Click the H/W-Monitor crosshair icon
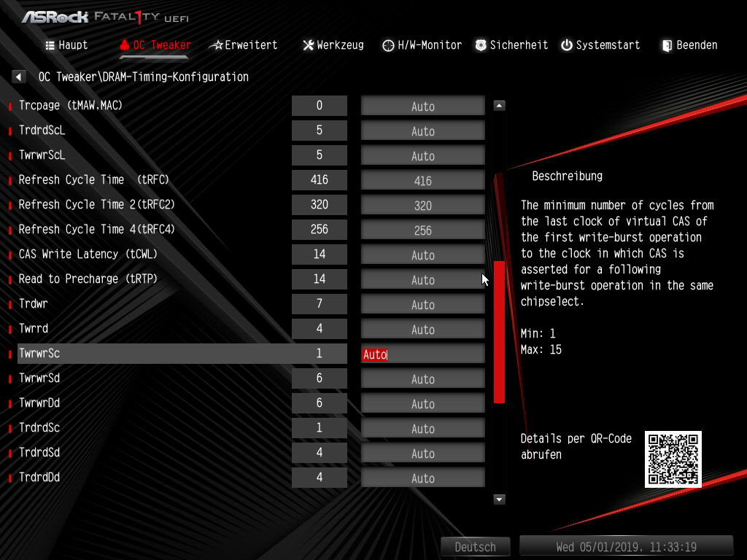Screen dimensions: 747x560 tap(388, 45)
